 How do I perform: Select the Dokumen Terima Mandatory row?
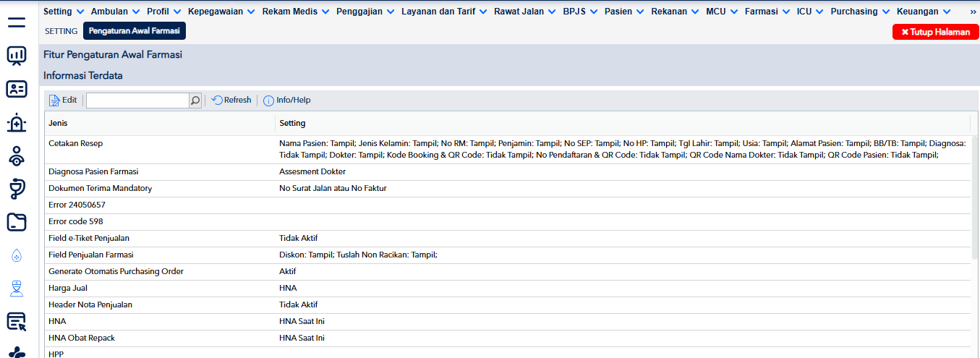coord(508,189)
